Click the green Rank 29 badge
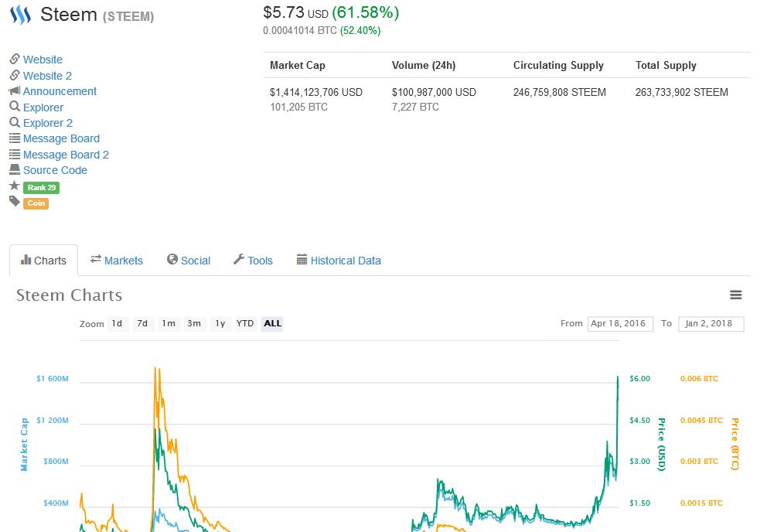 (x=42, y=187)
